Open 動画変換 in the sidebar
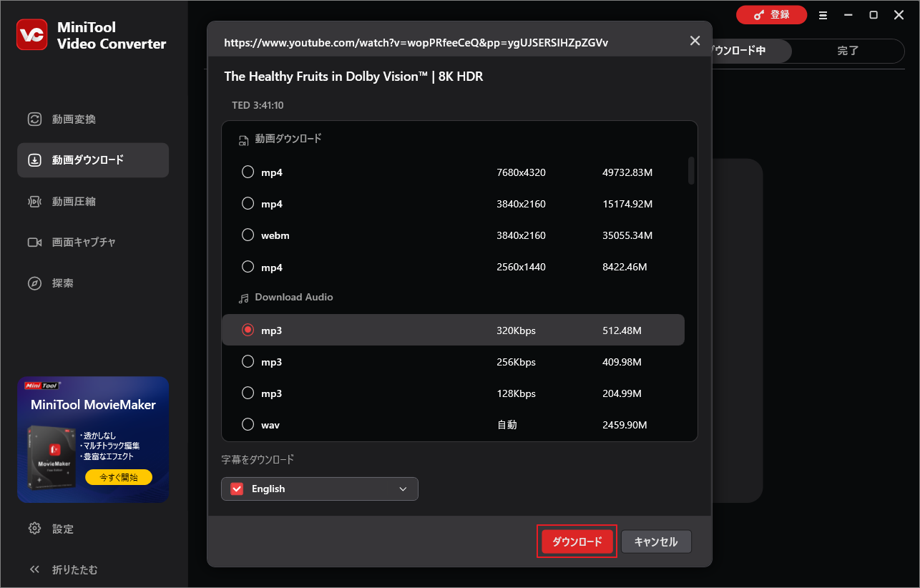 coord(93,119)
